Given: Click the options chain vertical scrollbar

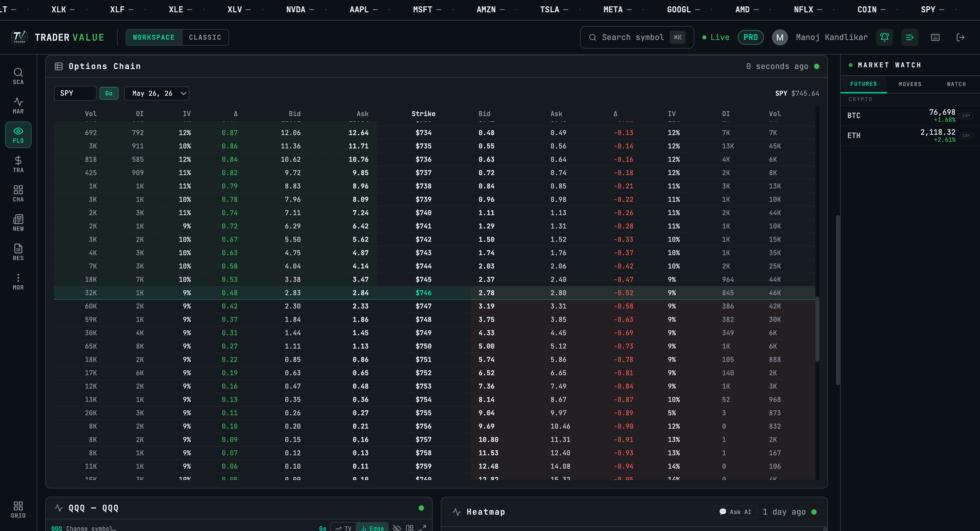Looking at the screenshot, I should 817,329.
